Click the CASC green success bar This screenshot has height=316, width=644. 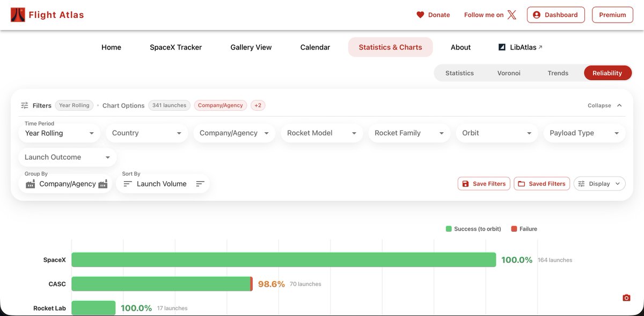tap(161, 284)
